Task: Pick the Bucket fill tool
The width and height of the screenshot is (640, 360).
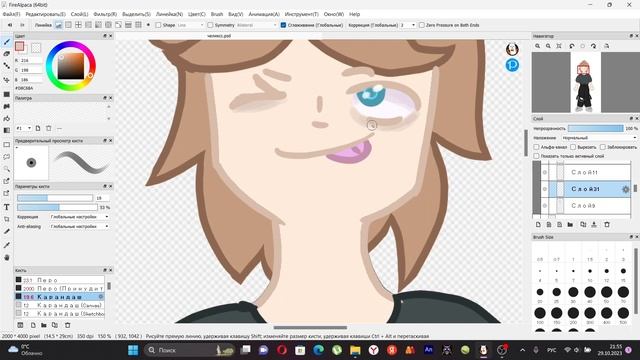Action: coord(7,118)
